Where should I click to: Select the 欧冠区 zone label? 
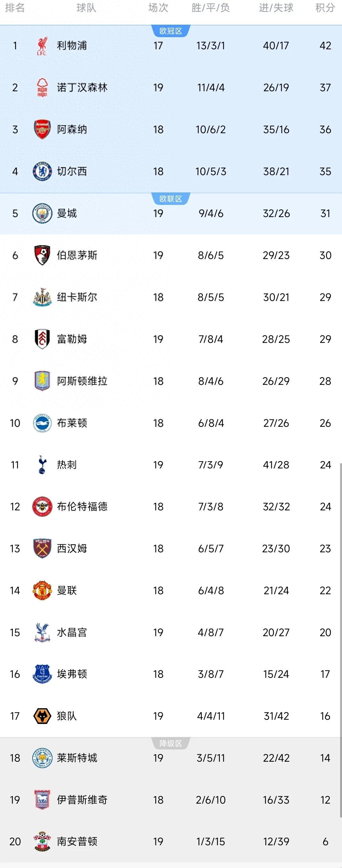tap(171, 31)
